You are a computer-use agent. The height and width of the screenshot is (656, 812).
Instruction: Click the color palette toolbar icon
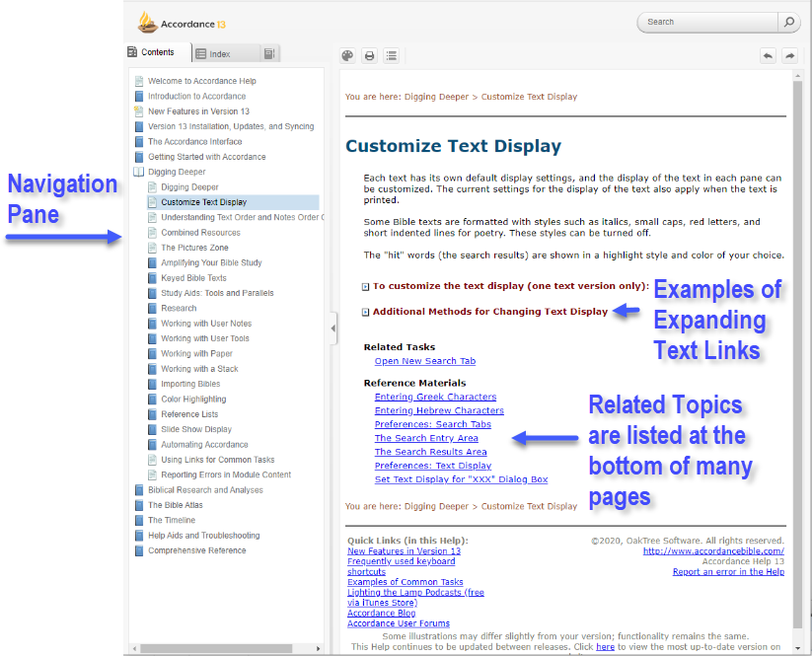coord(347,56)
